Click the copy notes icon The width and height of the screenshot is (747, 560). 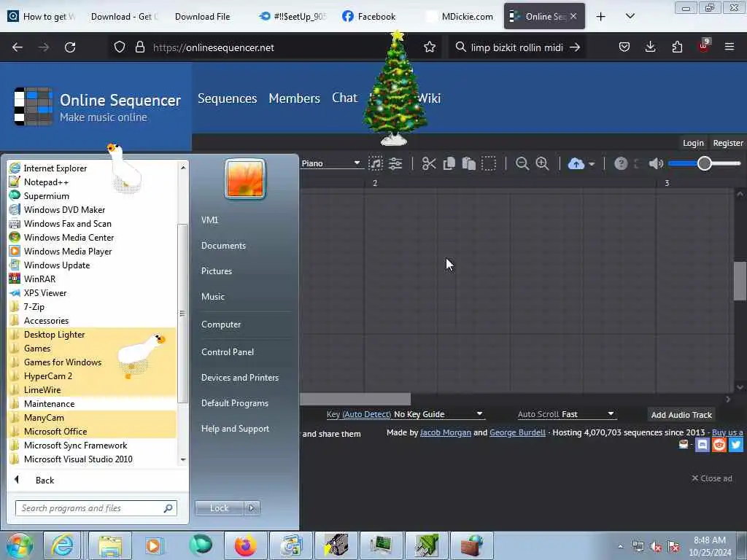pyautogui.click(x=449, y=164)
